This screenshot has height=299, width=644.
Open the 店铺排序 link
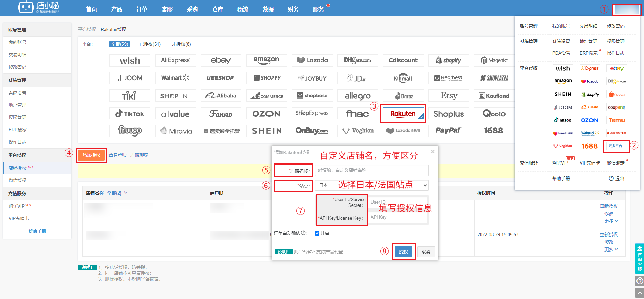(x=139, y=155)
